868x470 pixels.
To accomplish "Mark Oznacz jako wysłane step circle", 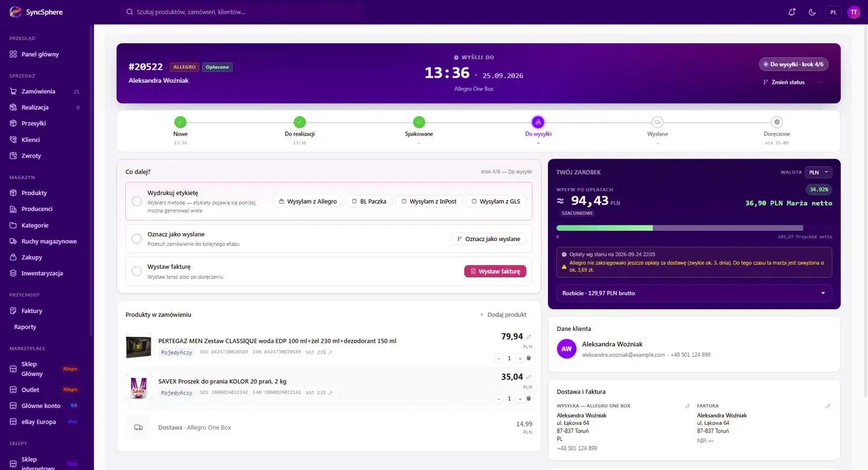I will (137, 239).
